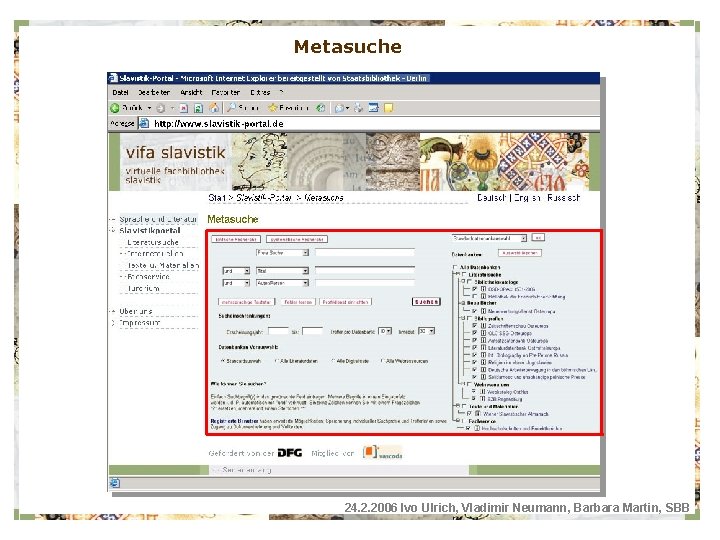Click the Stop page-loading icon
The width and height of the screenshot is (720, 540).
pos(184,108)
